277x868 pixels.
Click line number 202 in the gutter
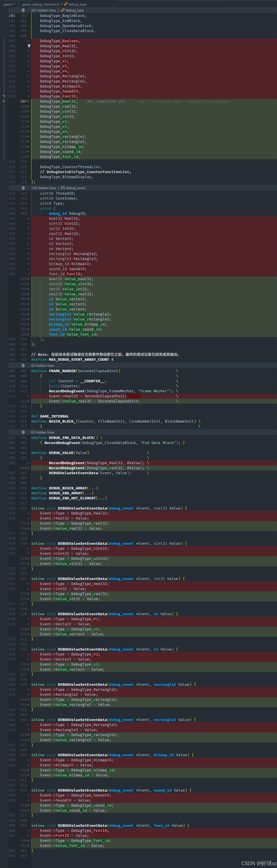click(12, 16)
